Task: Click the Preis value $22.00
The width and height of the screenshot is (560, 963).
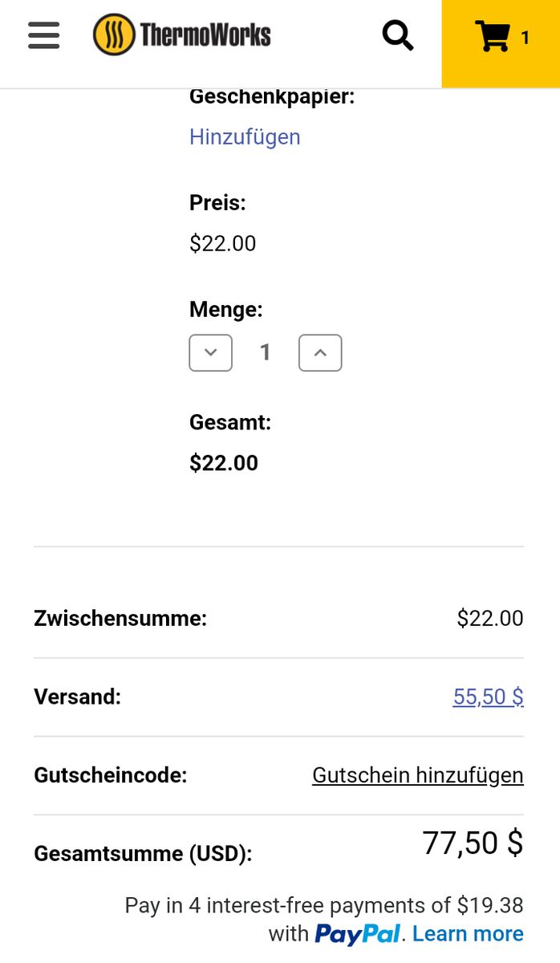Action: (222, 244)
